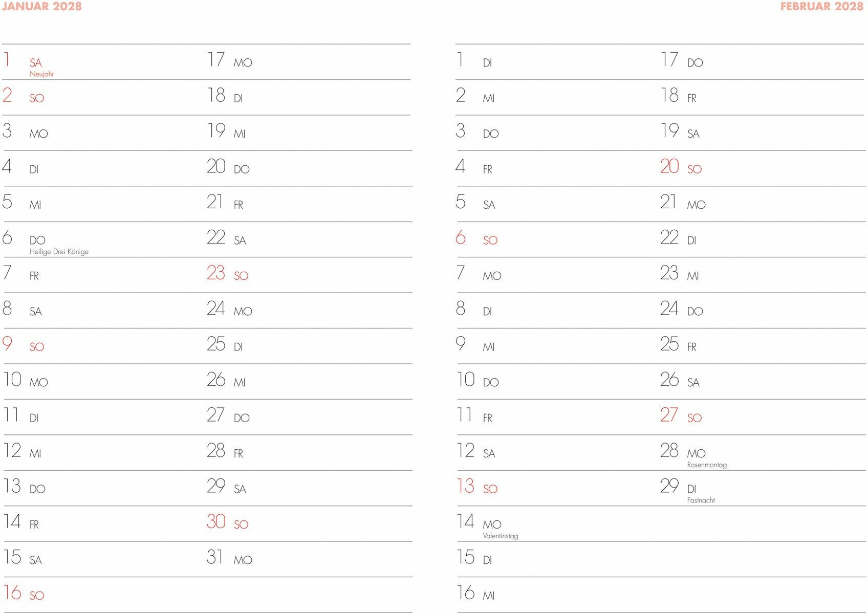Click January 31 MO row
Viewport: 868px width, 614px height.
coord(309,559)
